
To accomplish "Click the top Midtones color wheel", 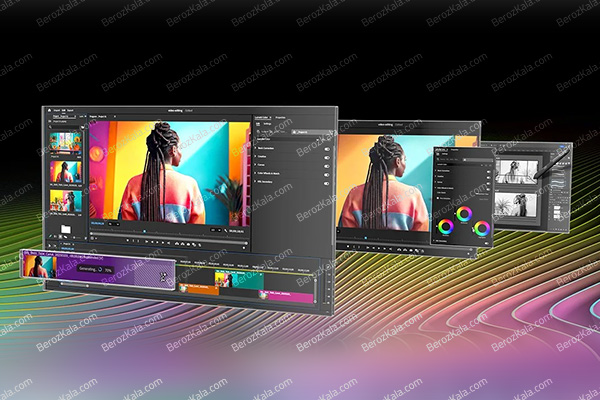I will tap(464, 214).
